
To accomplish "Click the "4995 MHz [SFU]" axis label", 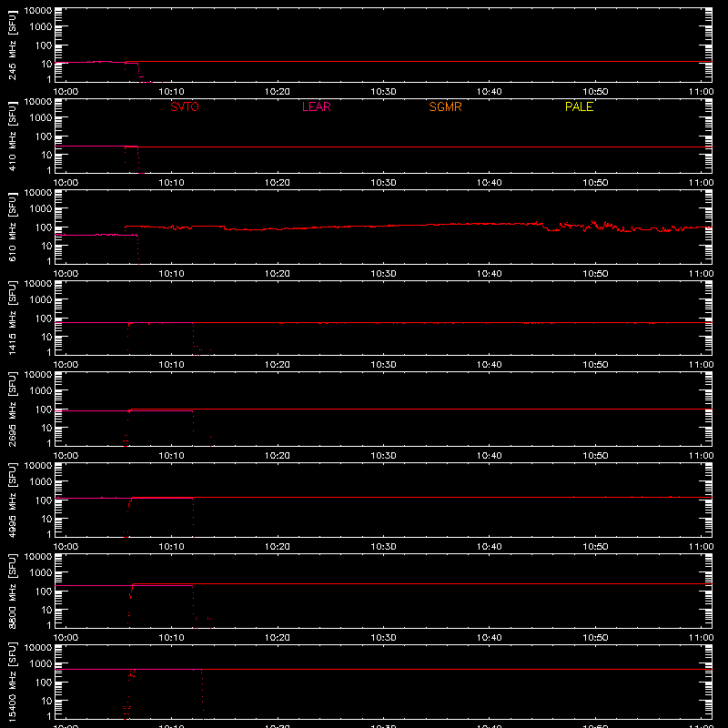I will [13, 500].
